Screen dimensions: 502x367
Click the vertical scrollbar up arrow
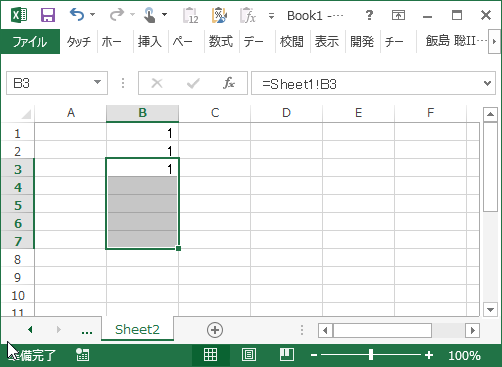pos(490,114)
